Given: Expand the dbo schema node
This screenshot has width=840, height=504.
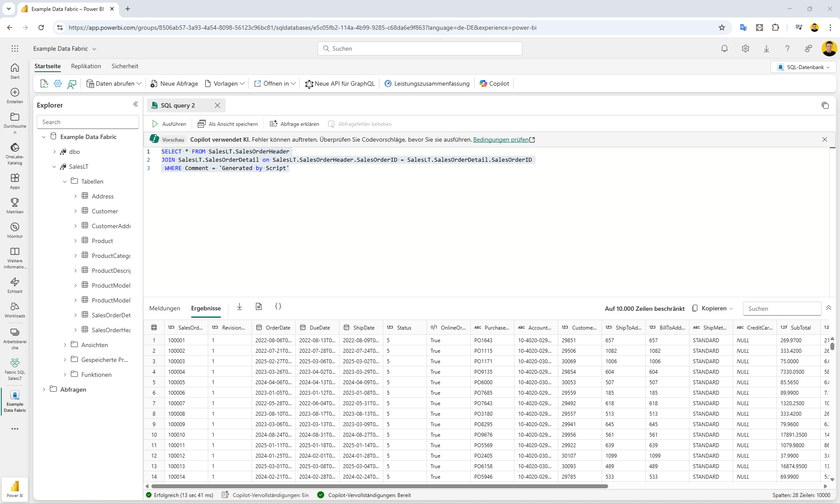Looking at the screenshot, I should tap(54, 152).
